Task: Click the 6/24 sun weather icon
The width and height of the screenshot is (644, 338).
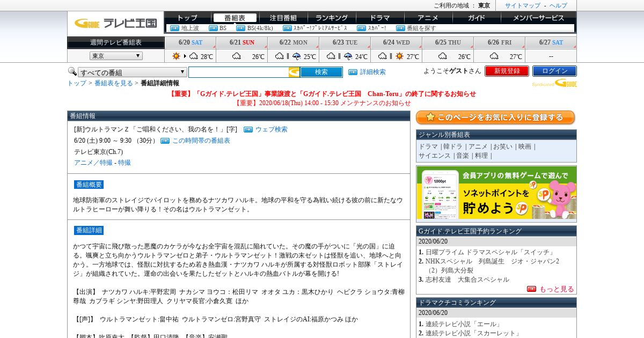Action: (399, 56)
